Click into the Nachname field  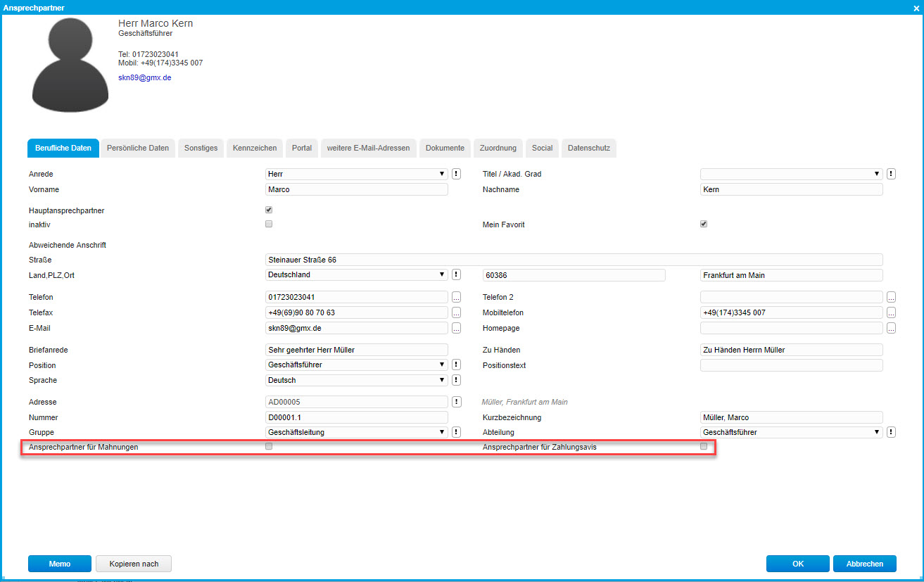[792, 189]
